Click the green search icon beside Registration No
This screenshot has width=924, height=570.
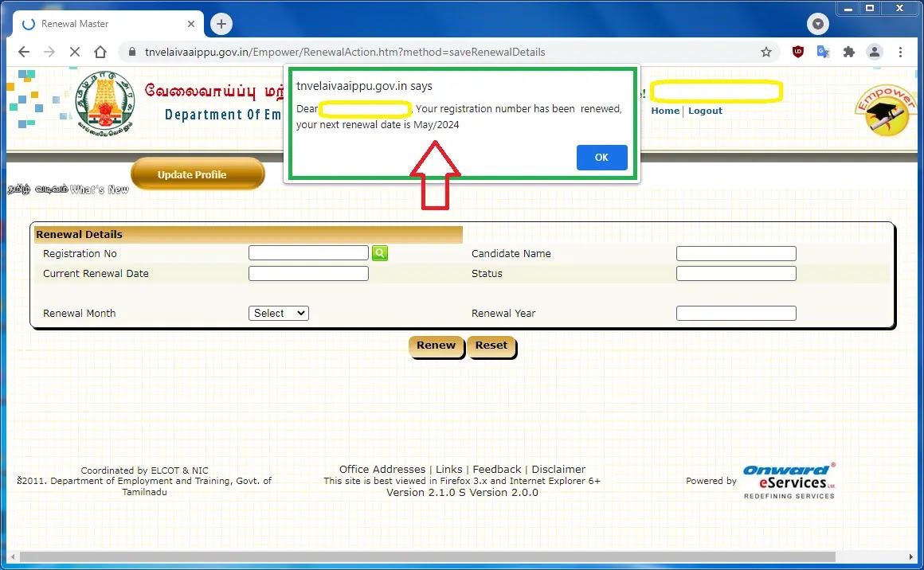pyautogui.click(x=380, y=253)
